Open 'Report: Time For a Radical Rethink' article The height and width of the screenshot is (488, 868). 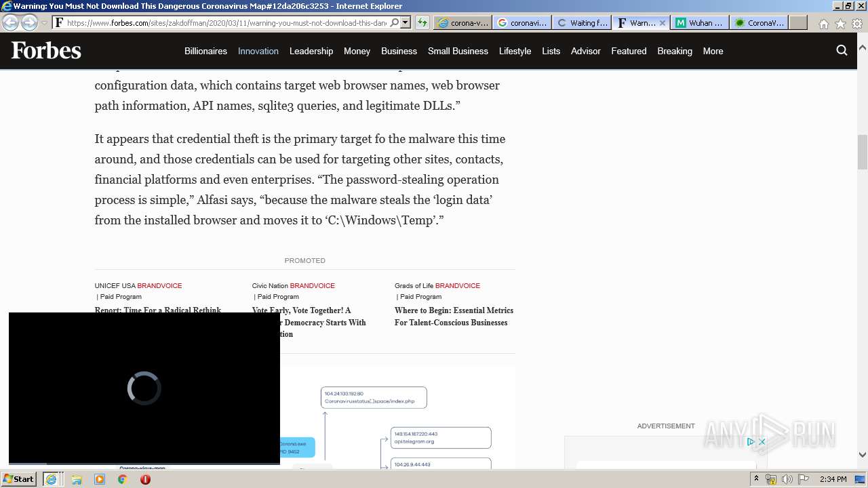click(x=158, y=310)
